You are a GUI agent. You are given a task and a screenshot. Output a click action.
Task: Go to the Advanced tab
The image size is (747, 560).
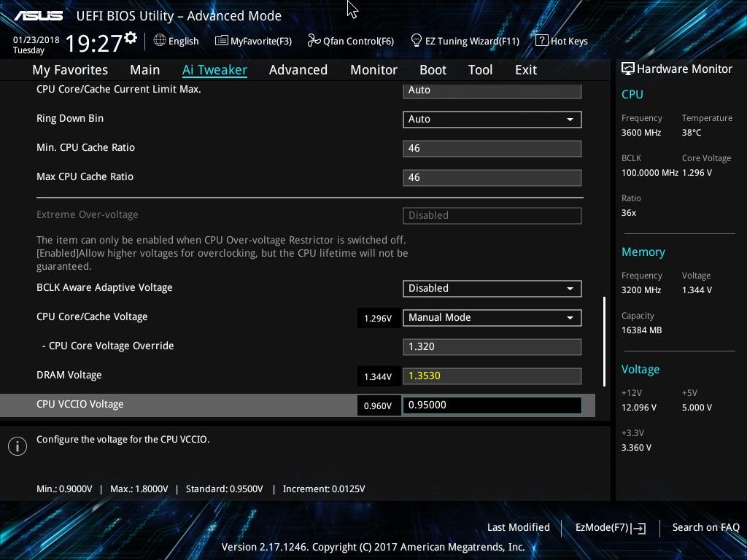[298, 70]
